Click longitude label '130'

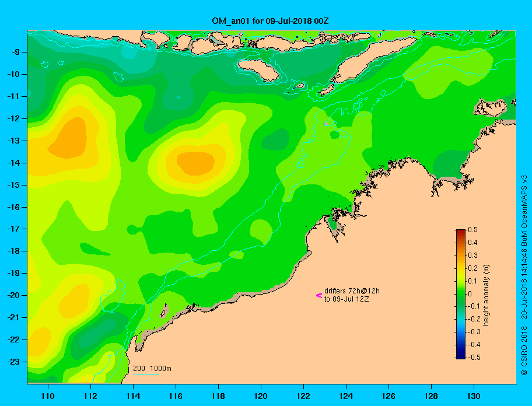click(474, 396)
